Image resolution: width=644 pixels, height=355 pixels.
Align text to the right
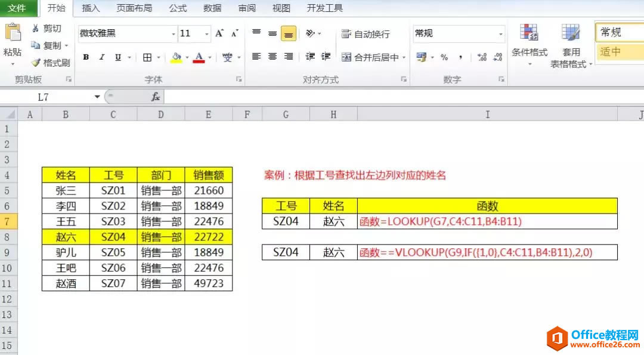[289, 57]
